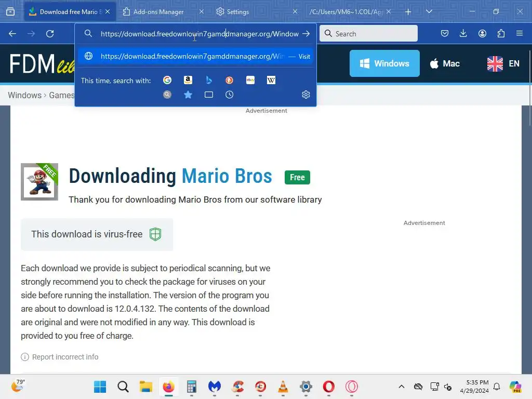Click the green Free badge
Viewport: 532px width, 399px height.
[297, 178]
